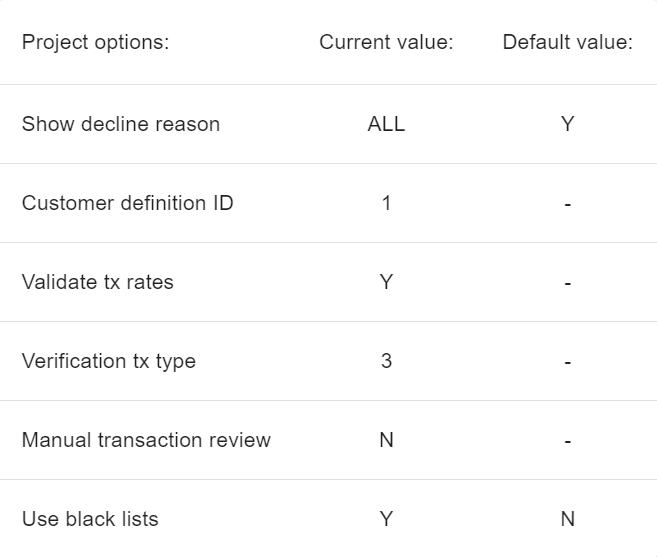Select the "Customer definition ID" row label

pos(127,203)
